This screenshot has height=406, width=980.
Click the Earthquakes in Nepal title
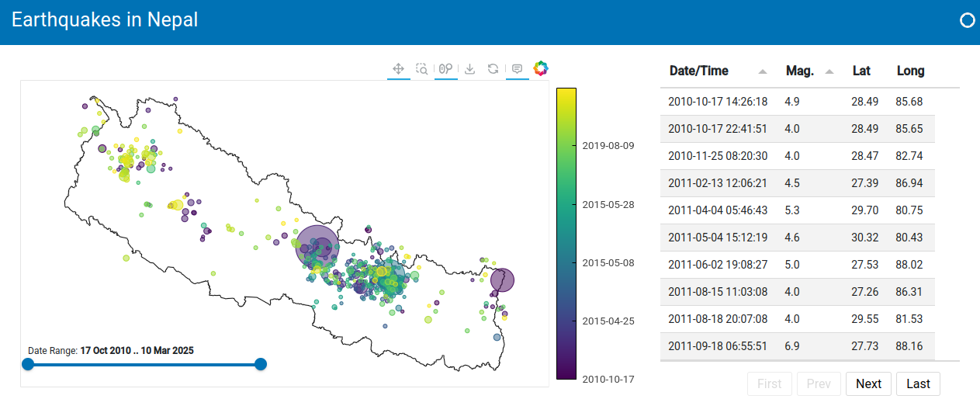pos(105,20)
